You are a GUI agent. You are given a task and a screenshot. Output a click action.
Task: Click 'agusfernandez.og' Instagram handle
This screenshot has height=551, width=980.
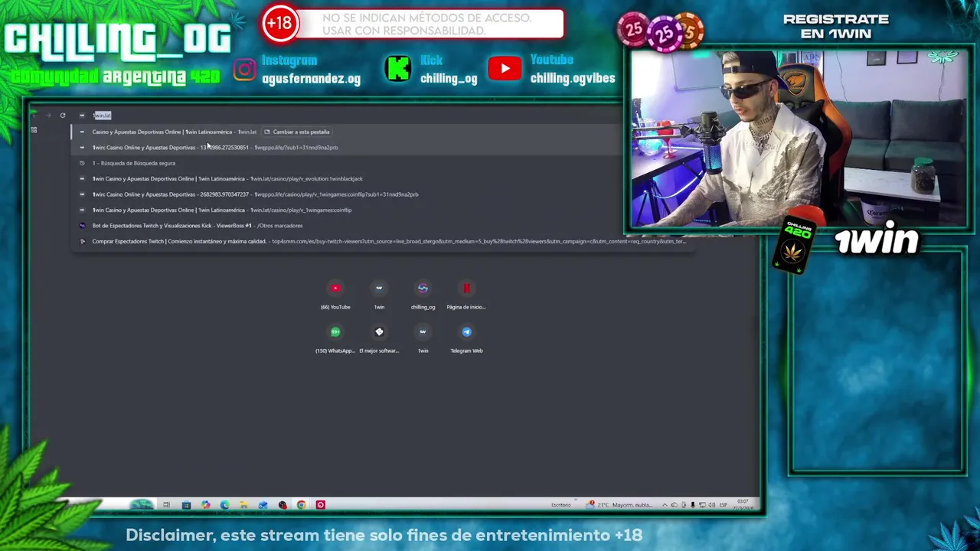pyautogui.click(x=311, y=78)
